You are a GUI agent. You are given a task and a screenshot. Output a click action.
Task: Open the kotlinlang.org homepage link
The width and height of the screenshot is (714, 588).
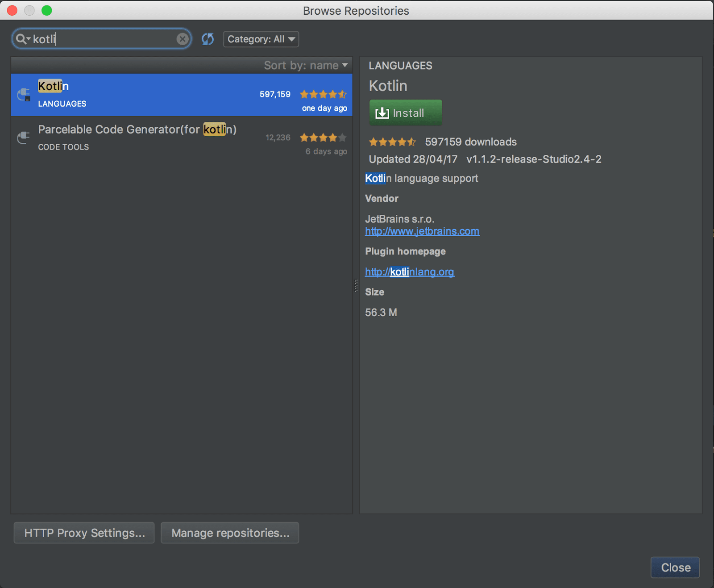[x=410, y=272]
